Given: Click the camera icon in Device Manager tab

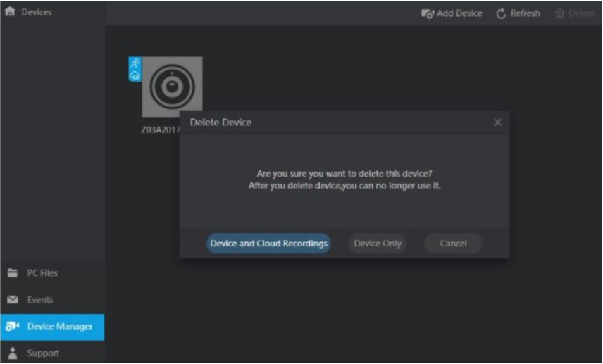Looking at the screenshot, I should (x=12, y=327).
